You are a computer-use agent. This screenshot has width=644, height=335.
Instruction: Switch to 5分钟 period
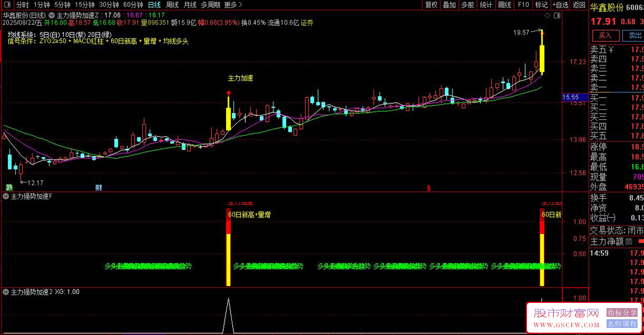pos(62,5)
